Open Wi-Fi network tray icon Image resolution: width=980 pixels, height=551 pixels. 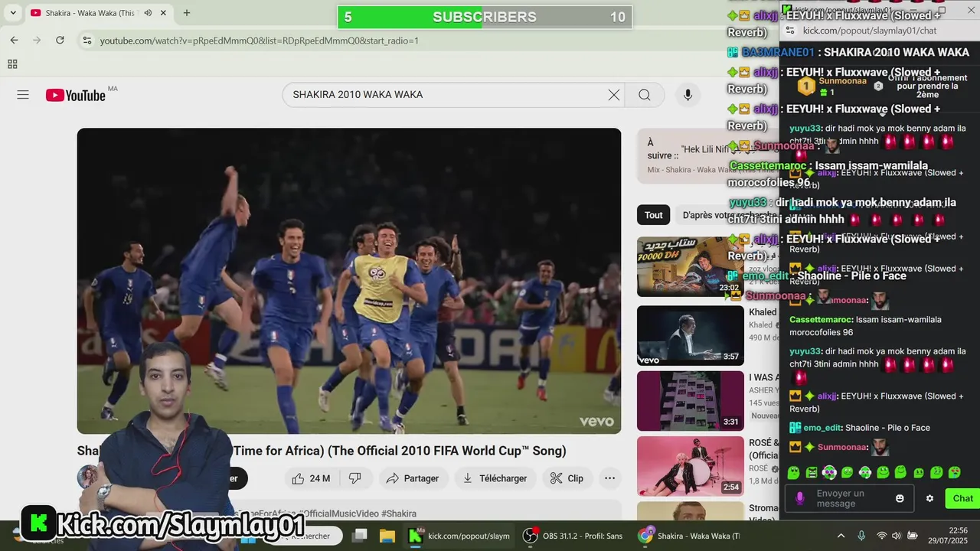click(x=882, y=536)
